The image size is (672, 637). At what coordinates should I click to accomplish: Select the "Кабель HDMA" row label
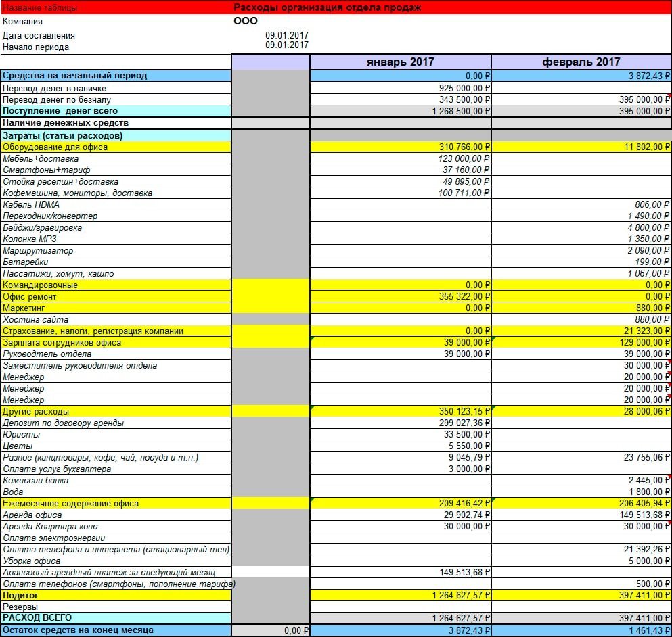[x=31, y=204]
